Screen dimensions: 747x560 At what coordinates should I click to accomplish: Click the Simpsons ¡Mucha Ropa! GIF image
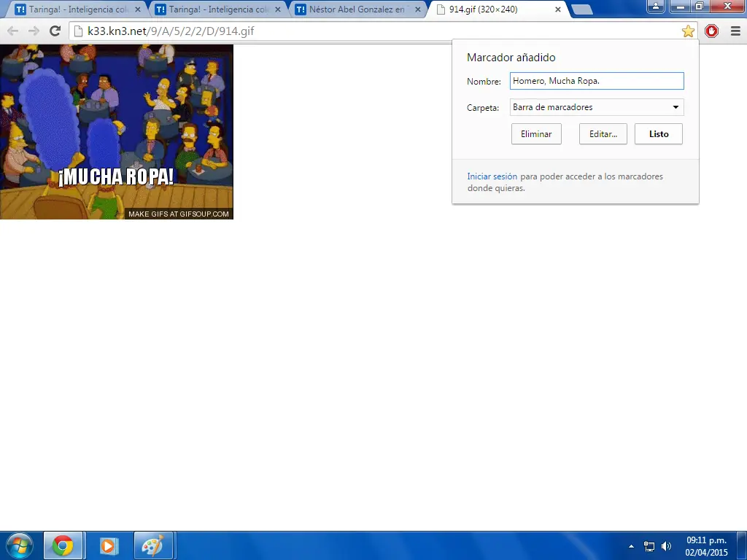click(117, 132)
